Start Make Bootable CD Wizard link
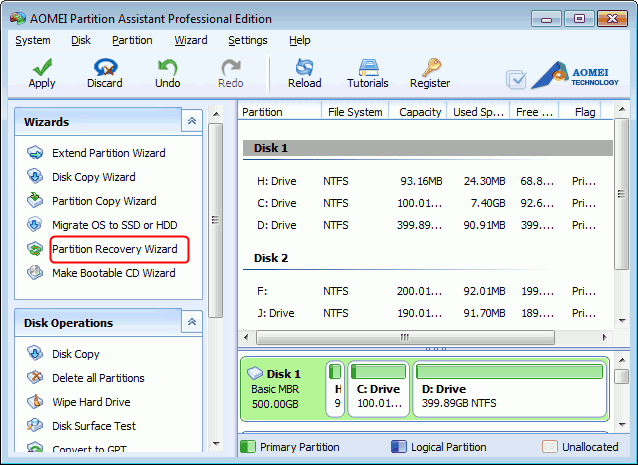Screen dimensions: 638x465 click(114, 273)
